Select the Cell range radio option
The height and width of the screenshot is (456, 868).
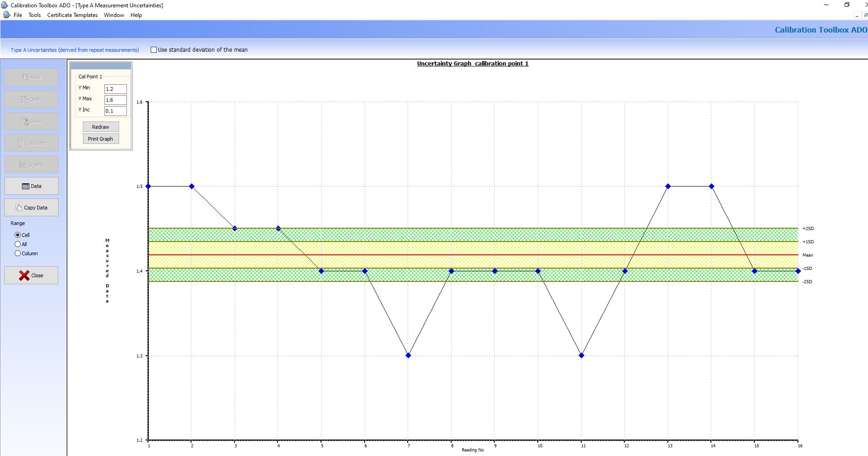(x=18, y=235)
